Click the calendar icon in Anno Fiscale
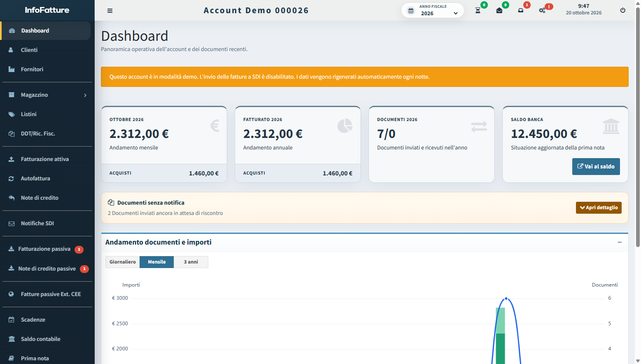 411,11
